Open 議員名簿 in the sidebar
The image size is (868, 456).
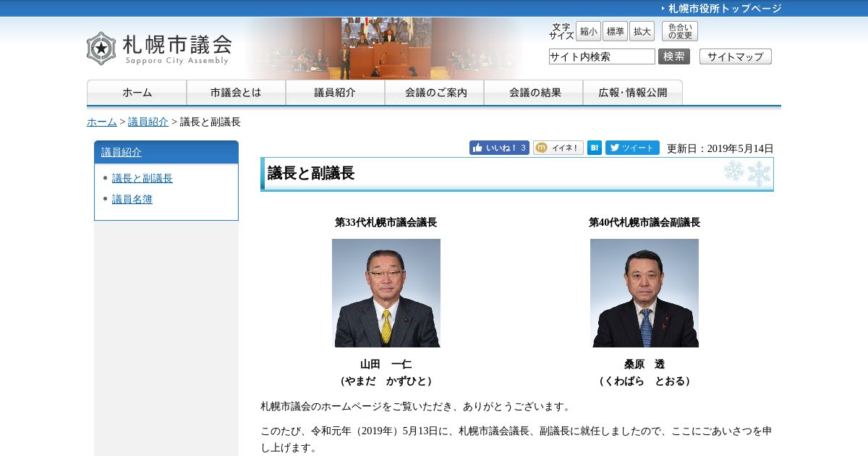click(132, 199)
